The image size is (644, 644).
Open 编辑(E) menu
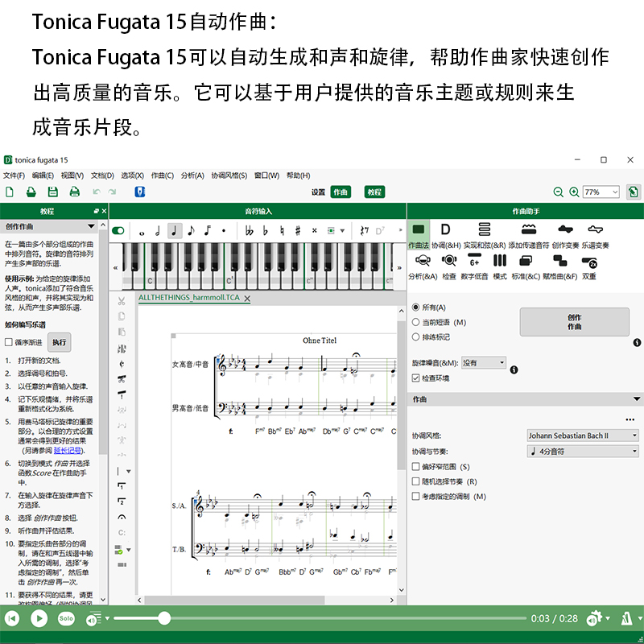[x=43, y=175]
